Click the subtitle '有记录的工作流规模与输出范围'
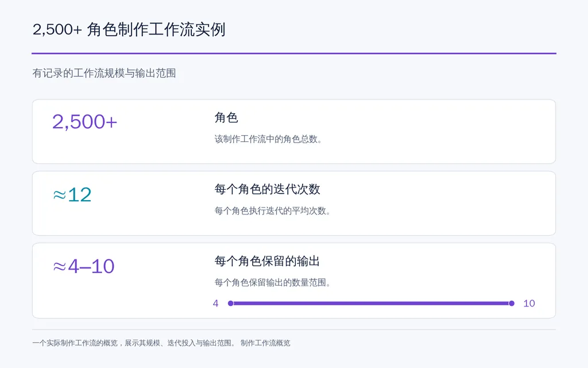This screenshot has height=368, width=588. point(105,73)
